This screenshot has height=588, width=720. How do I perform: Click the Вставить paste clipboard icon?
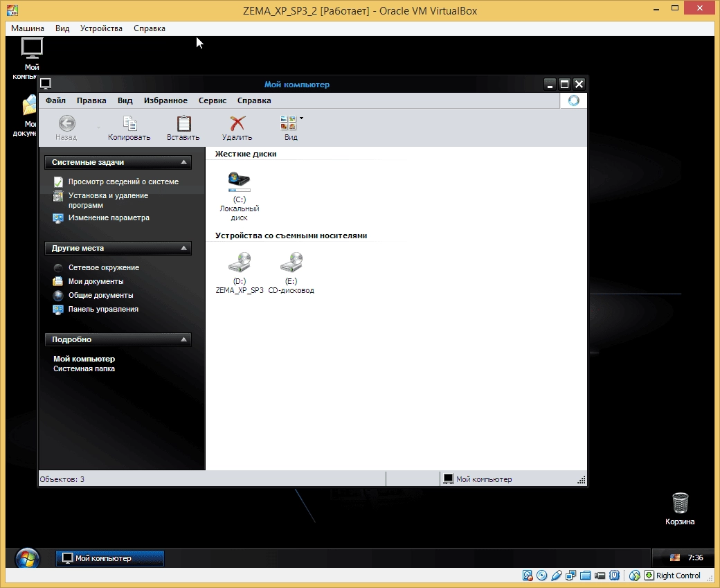point(183,123)
